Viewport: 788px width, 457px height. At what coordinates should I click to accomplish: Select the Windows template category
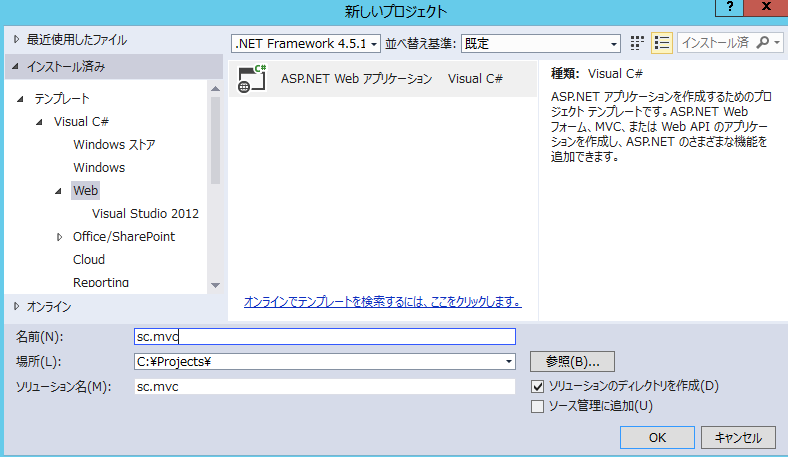99,167
